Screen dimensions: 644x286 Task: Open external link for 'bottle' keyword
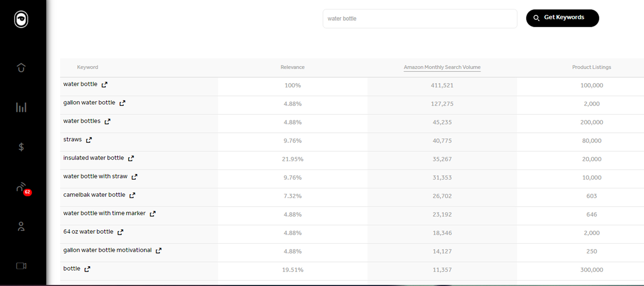pyautogui.click(x=87, y=269)
